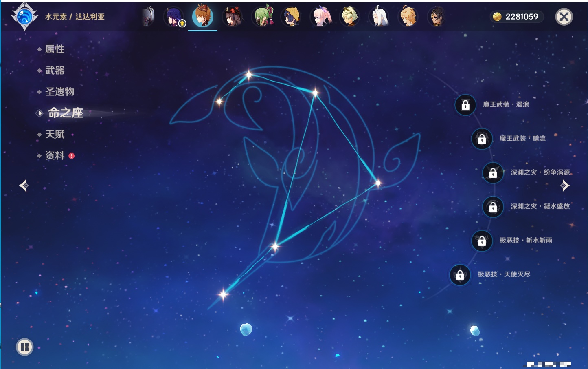This screenshot has height=369, width=588.
Task: Open the grid menu button at bottom left
Action: [x=24, y=347]
